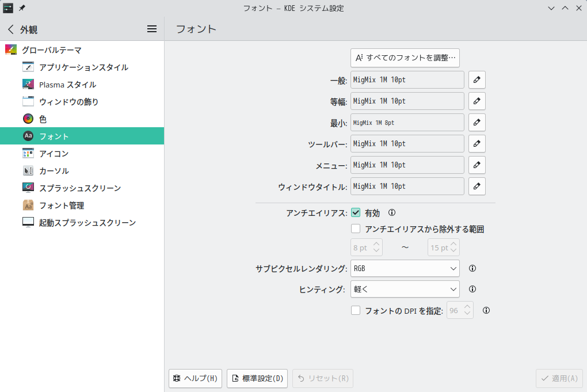The height and width of the screenshot is (392, 587).
Task: Open フォント管理 in sidebar
Action: (x=82, y=205)
